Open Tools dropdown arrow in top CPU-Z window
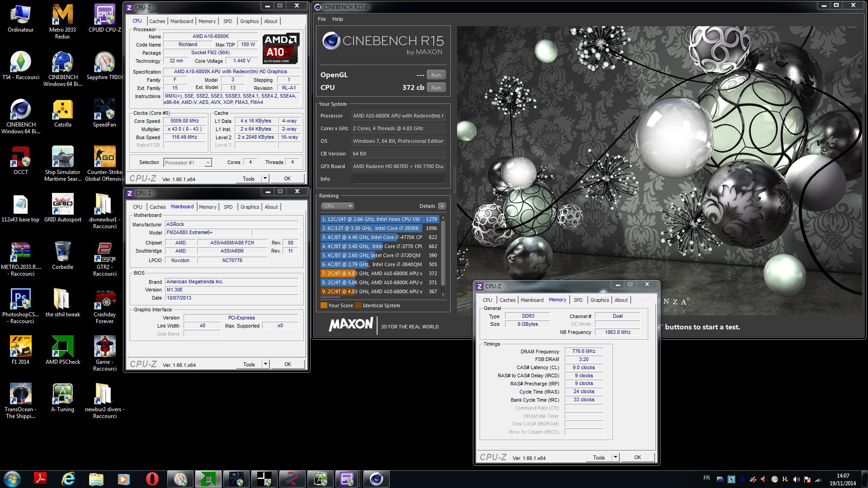This screenshot has height=488, width=868. coord(265,178)
